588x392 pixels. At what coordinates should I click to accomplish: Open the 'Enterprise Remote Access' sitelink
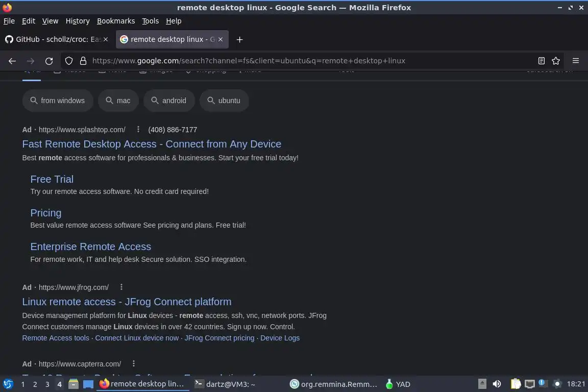pos(91,247)
